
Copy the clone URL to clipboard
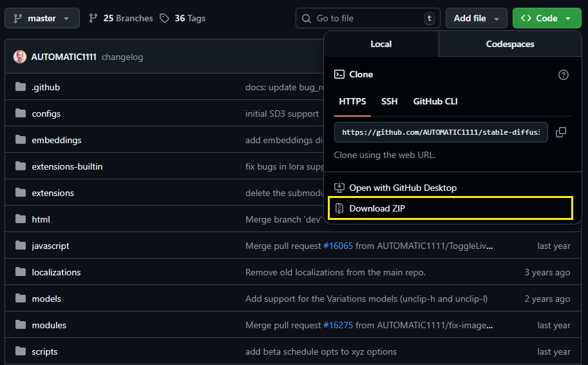click(561, 132)
